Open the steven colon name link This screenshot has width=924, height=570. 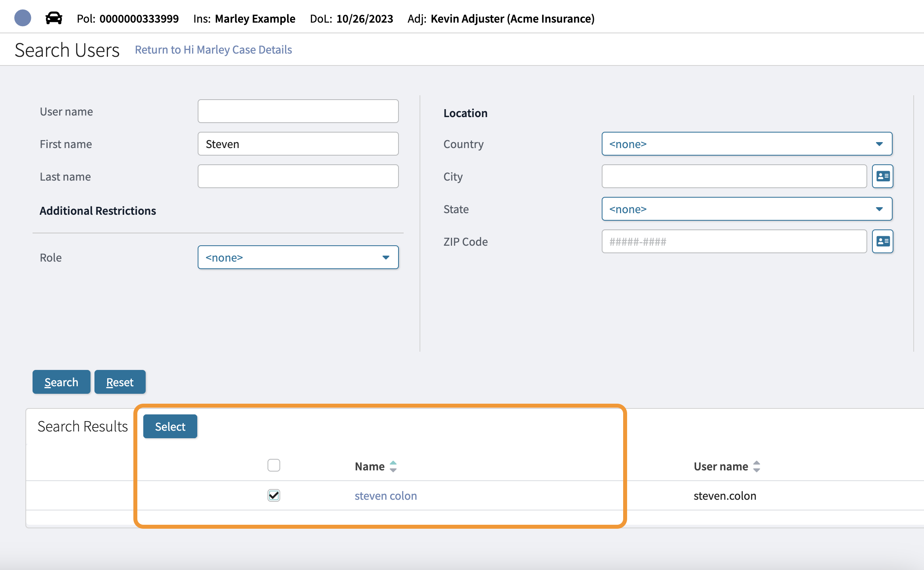pyautogui.click(x=385, y=496)
